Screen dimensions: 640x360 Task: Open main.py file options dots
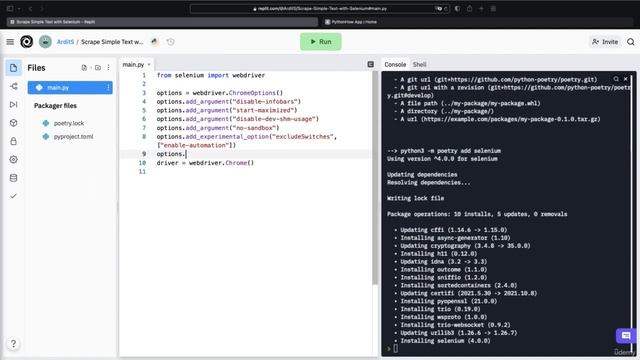pos(108,87)
